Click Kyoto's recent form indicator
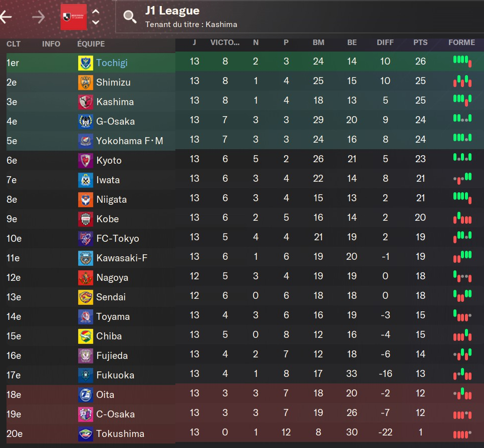Screen dimensions: 484x448 [462, 158]
